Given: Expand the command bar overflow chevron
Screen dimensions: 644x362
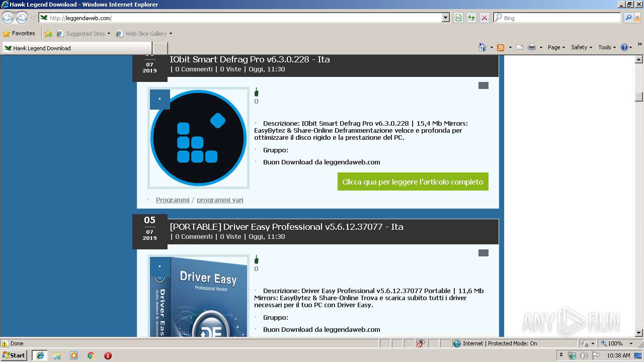Looking at the screenshot, I should [639, 44].
